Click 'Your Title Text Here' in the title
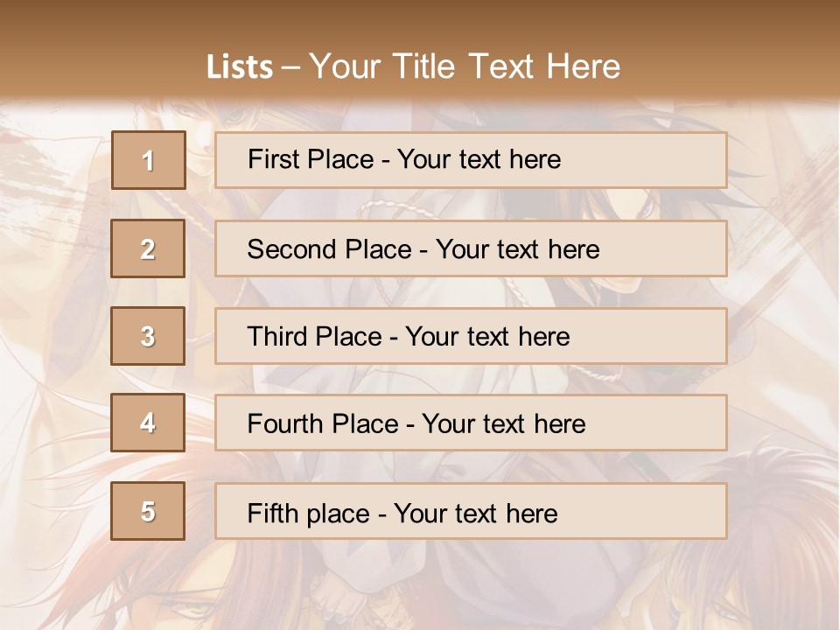The width and height of the screenshot is (840, 630). point(465,66)
